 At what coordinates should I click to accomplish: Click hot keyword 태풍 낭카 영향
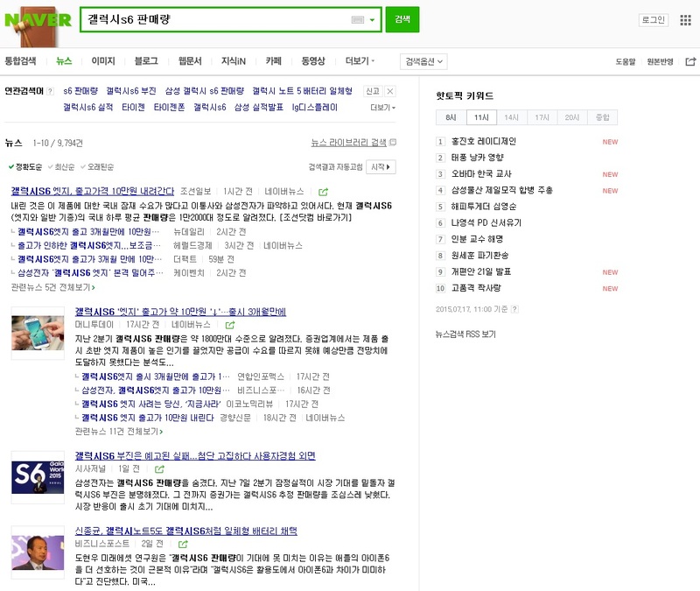[477, 158]
